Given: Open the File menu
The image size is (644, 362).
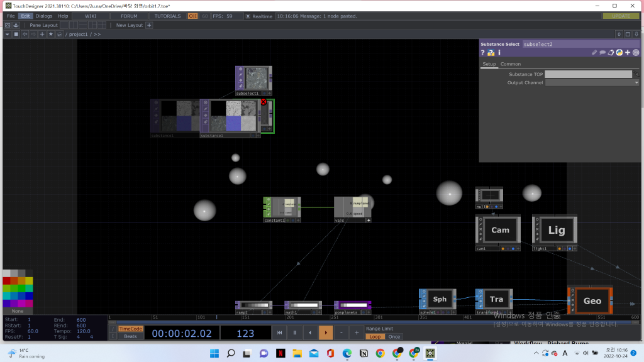Looking at the screenshot, I should pyautogui.click(x=11, y=16).
